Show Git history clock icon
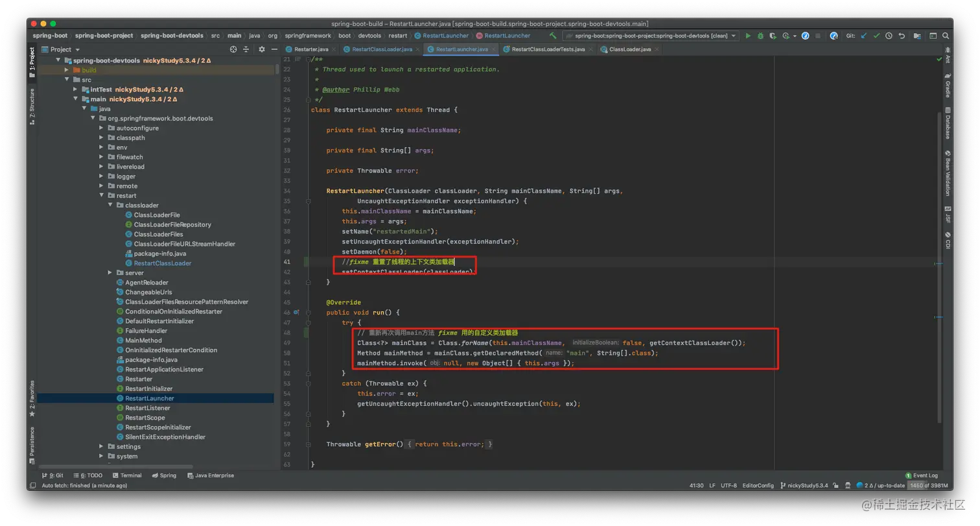980x526 pixels. (x=889, y=36)
